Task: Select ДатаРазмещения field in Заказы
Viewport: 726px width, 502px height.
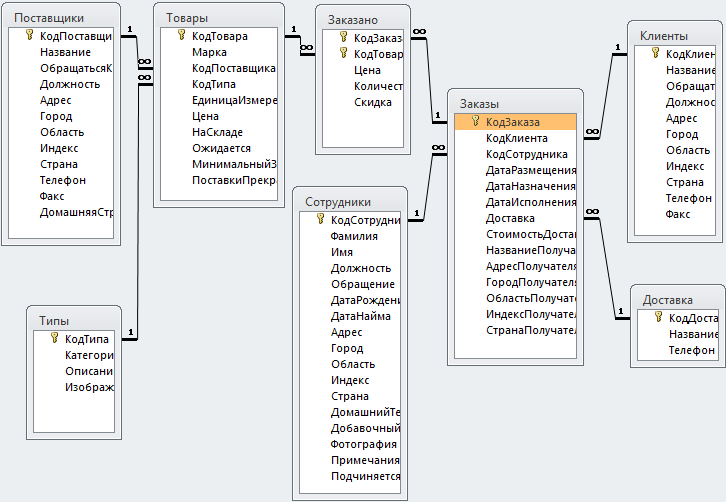Action: [x=515, y=170]
